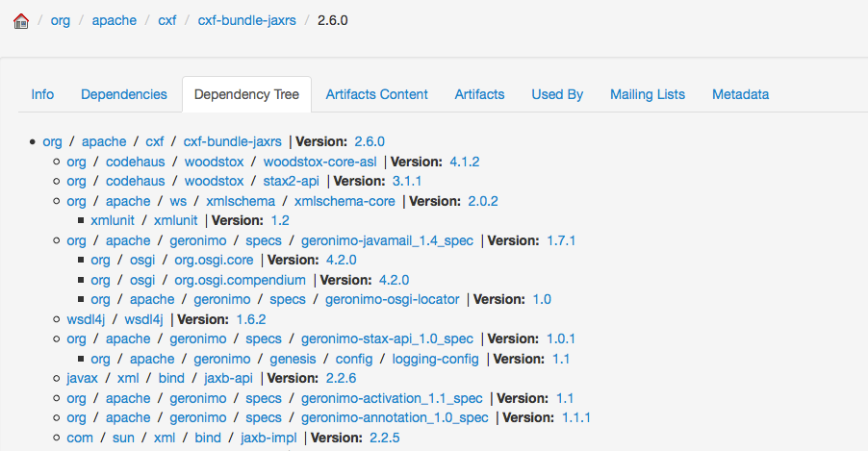Open the stax2-api artifact link
The height and width of the screenshot is (451, 868).
tap(292, 181)
